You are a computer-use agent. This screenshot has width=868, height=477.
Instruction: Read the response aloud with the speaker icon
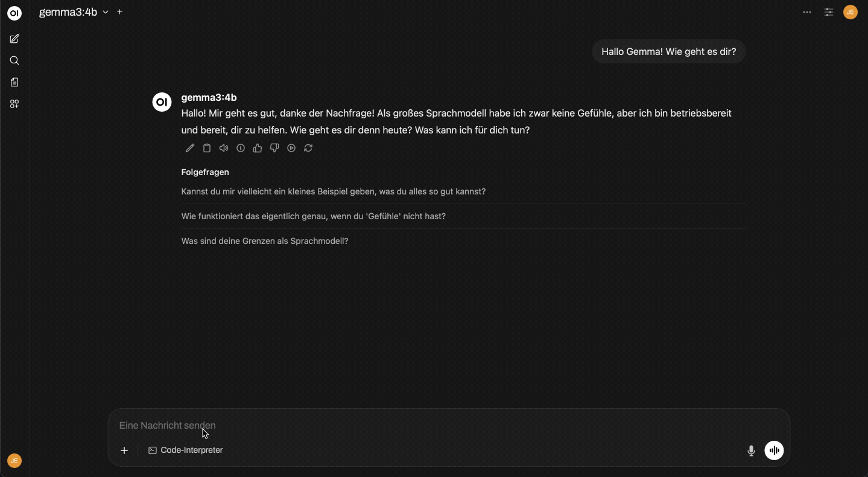pyautogui.click(x=224, y=148)
